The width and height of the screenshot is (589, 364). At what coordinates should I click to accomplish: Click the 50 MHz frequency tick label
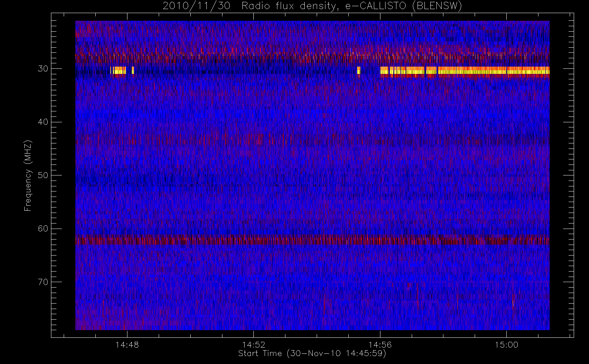click(43, 175)
